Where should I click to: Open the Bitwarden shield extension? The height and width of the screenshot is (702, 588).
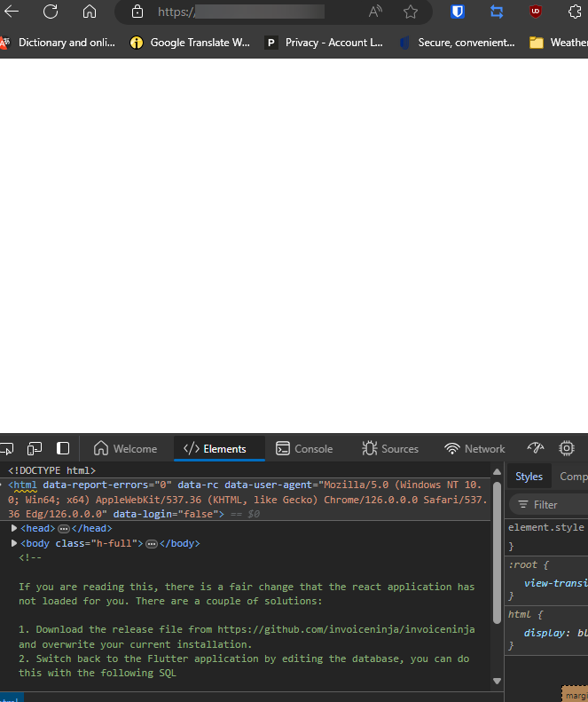coord(458,12)
